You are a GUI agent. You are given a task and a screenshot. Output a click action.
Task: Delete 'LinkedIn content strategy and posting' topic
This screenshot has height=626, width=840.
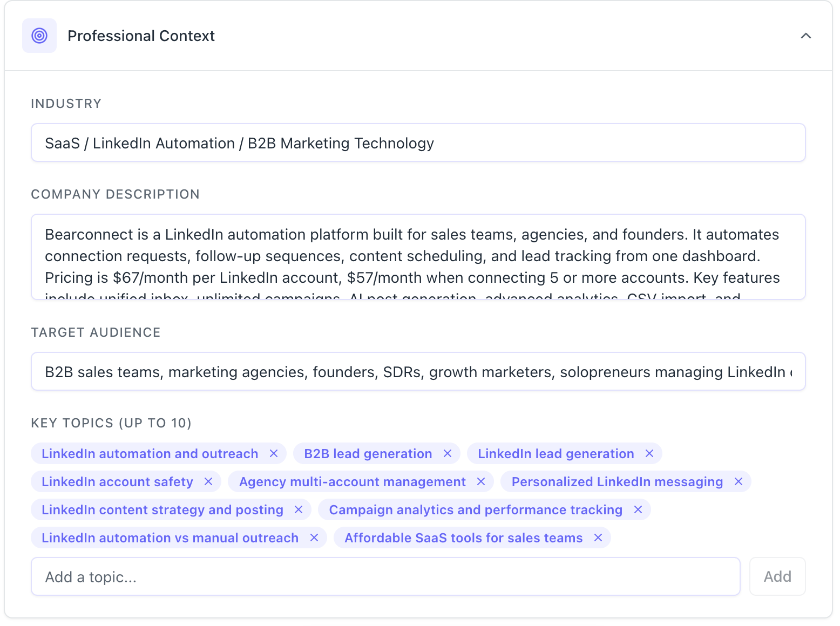(299, 509)
